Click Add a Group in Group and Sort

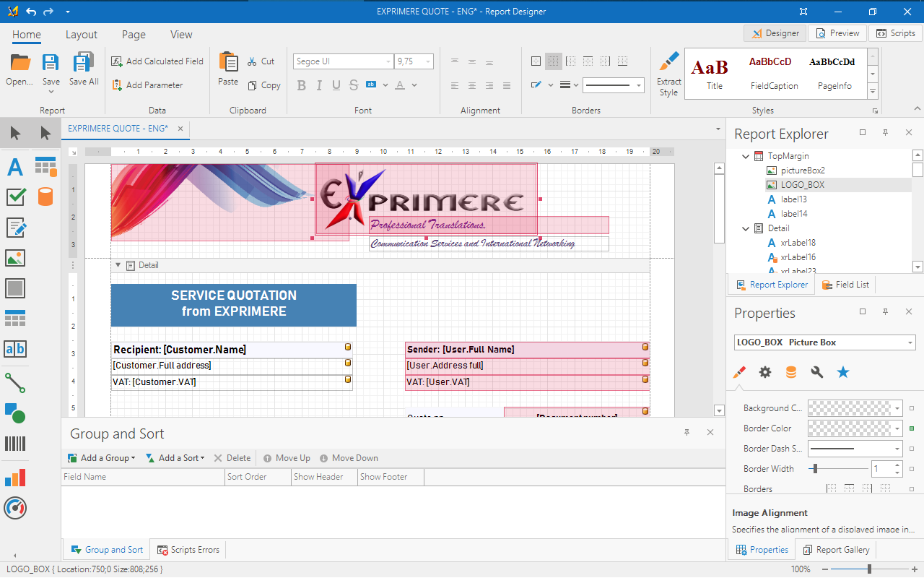[x=101, y=457]
